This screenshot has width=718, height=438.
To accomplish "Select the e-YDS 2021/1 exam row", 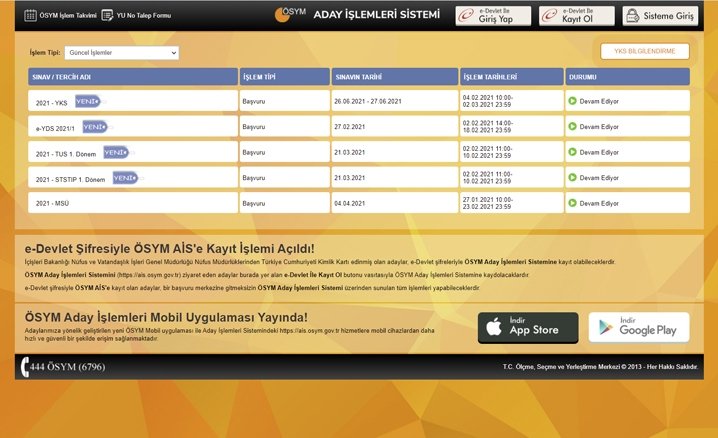I will click(359, 126).
